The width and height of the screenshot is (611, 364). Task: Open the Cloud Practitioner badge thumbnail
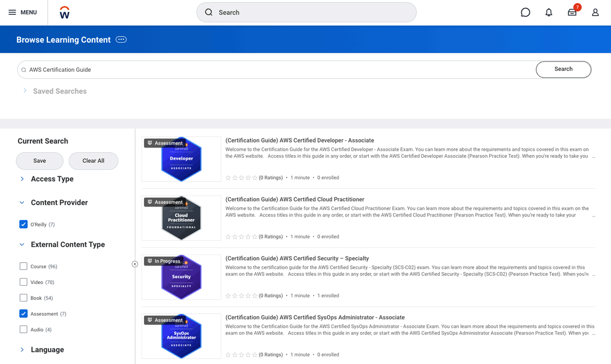pos(181,218)
